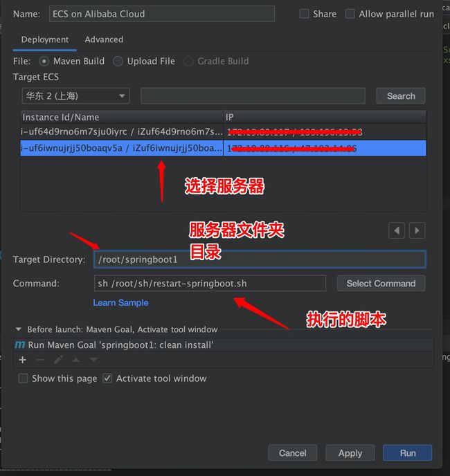Go to previous page of instances

(x=397, y=230)
